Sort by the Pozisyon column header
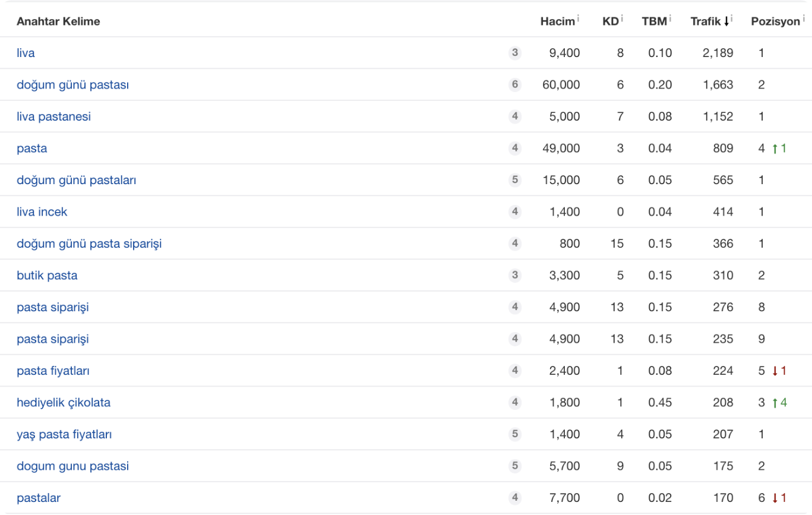812x515 pixels. (775, 21)
